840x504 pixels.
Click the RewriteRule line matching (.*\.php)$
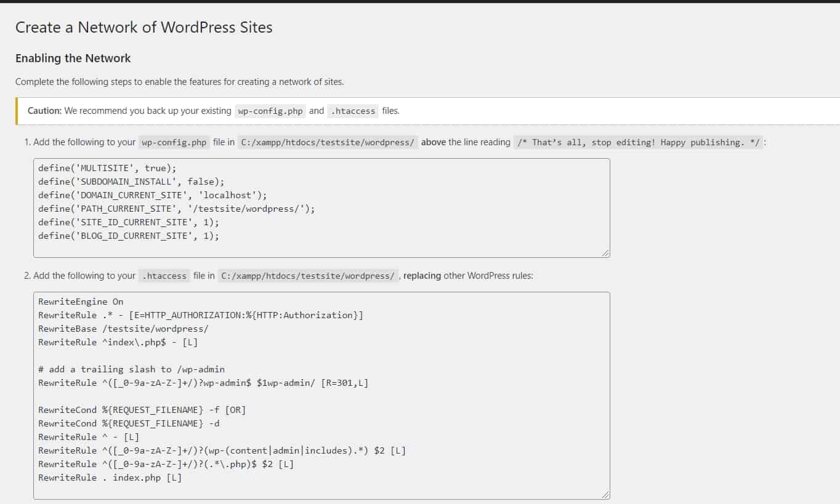[166, 464]
